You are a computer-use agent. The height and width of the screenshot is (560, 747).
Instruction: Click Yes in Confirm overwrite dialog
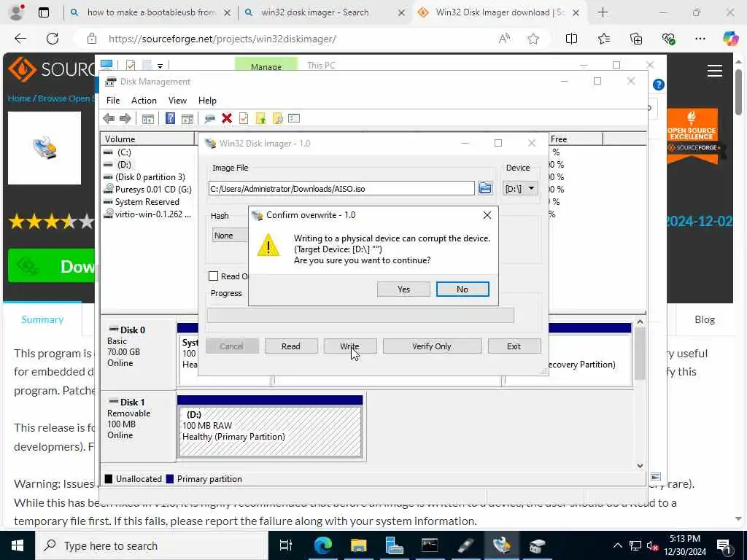(403, 289)
